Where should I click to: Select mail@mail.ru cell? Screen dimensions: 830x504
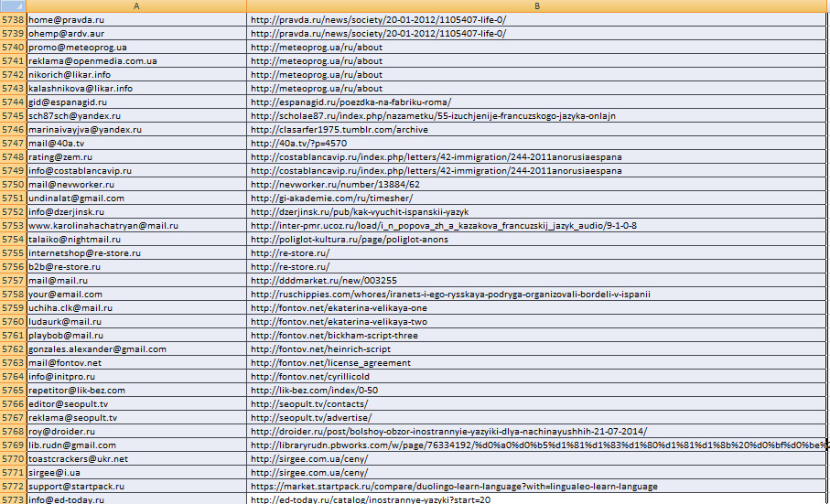click(x=136, y=280)
